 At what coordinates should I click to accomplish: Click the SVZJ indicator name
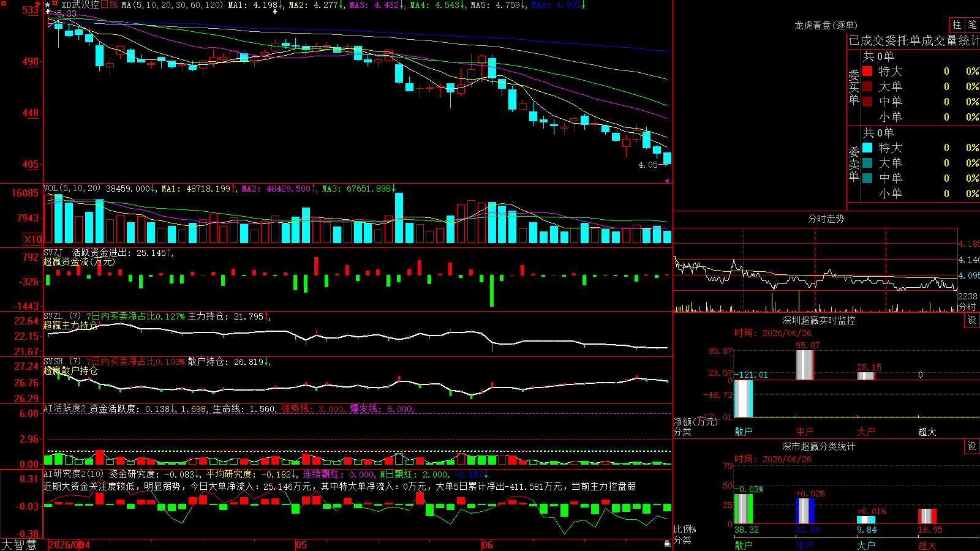(53, 252)
